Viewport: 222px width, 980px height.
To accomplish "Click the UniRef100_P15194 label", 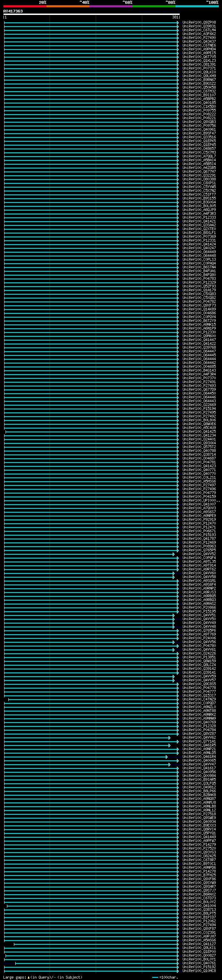I will click(x=199, y=408).
